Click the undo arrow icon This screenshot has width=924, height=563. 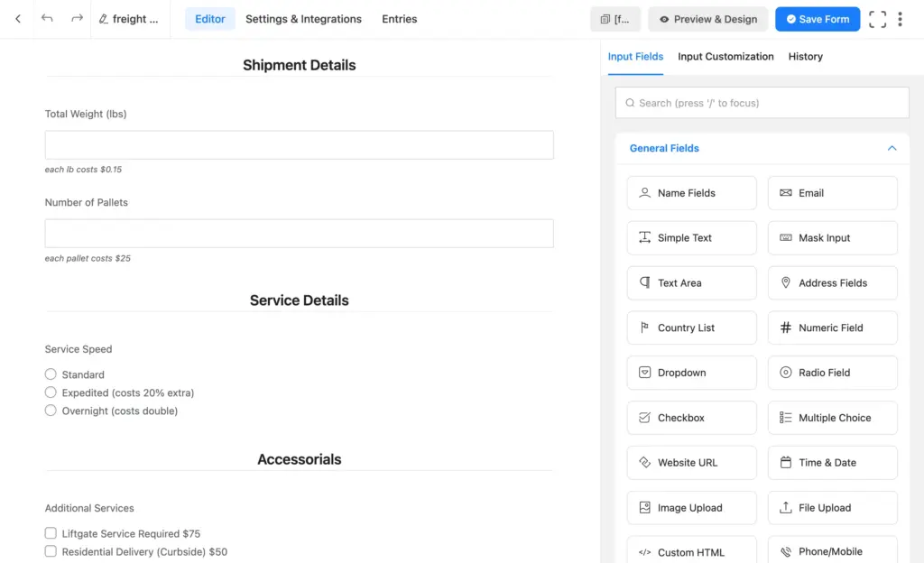tap(46, 18)
